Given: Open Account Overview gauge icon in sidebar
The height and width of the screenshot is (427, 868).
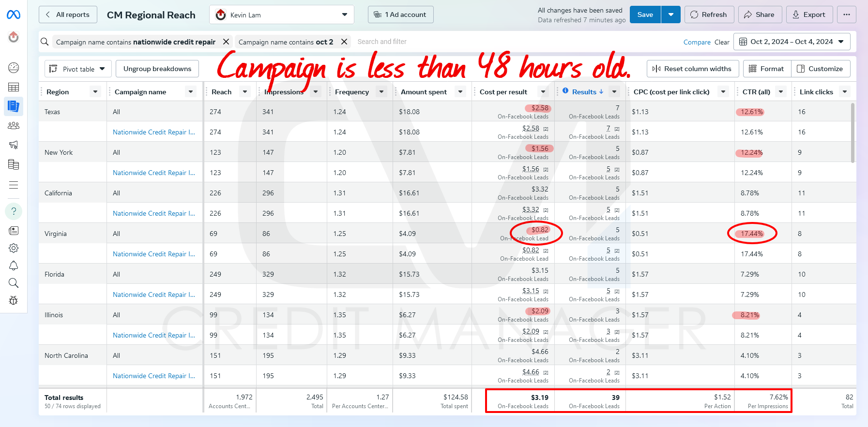Looking at the screenshot, I should click(14, 68).
